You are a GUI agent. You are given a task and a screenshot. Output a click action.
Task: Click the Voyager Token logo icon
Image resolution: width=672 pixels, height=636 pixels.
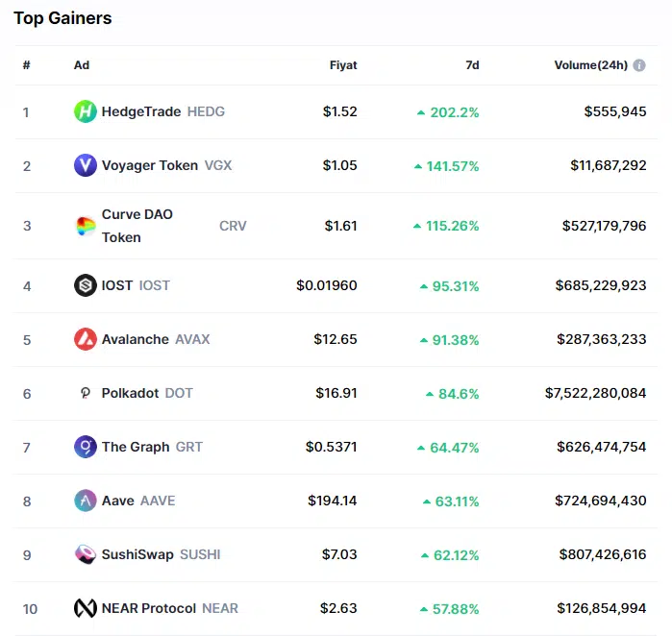pos(86,165)
